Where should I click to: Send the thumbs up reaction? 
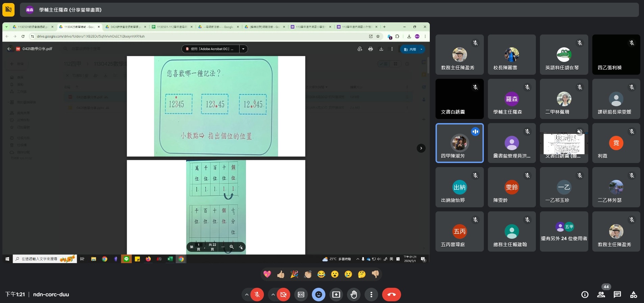coord(281,274)
